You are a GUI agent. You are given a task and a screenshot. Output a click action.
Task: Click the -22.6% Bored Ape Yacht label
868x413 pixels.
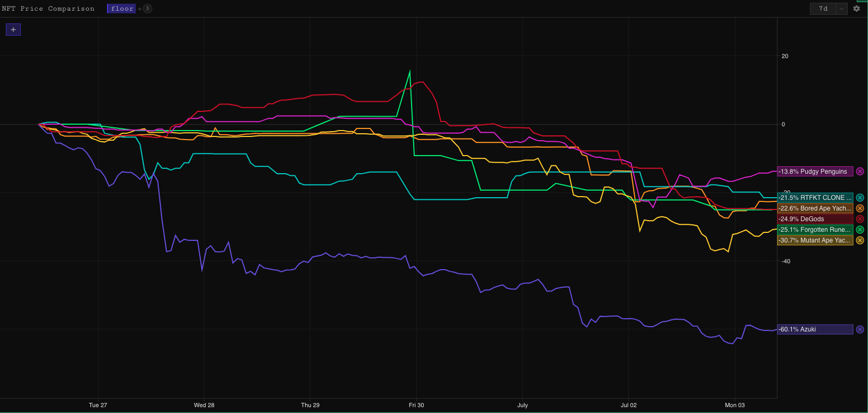(815, 208)
